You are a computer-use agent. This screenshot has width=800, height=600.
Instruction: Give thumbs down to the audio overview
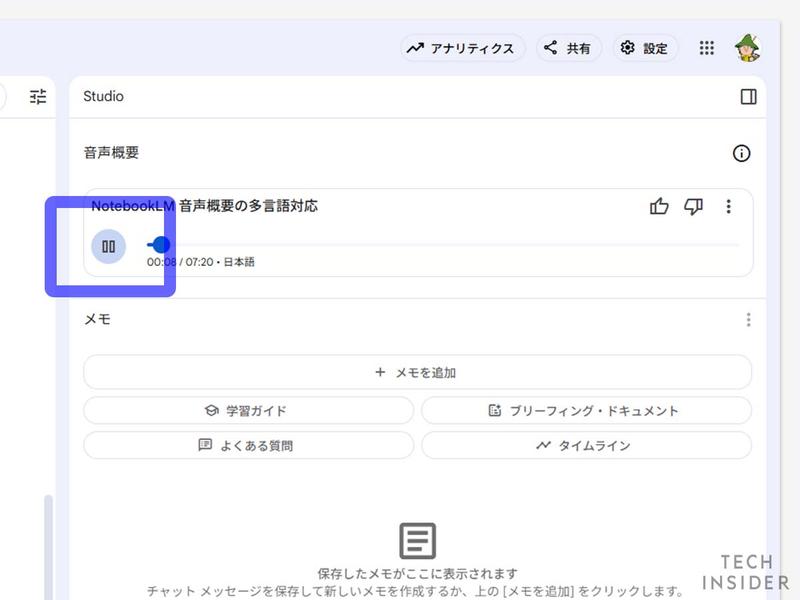point(694,207)
